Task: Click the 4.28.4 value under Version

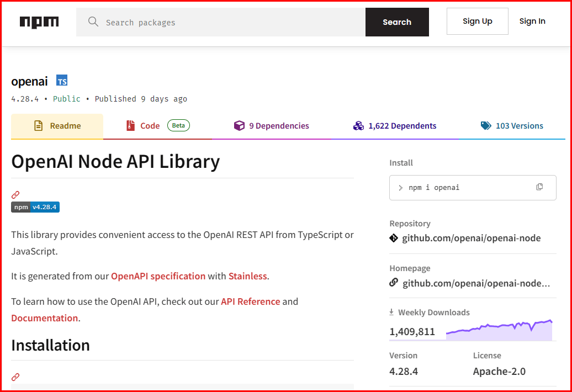Action: 404,371
